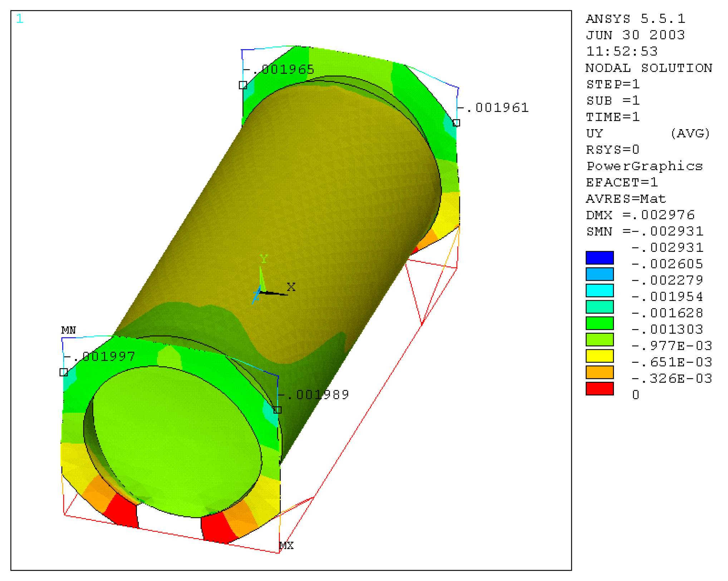Click the dark blue legend color swatch
Image resolution: width=728 pixels, height=581 pixels.
(600, 258)
